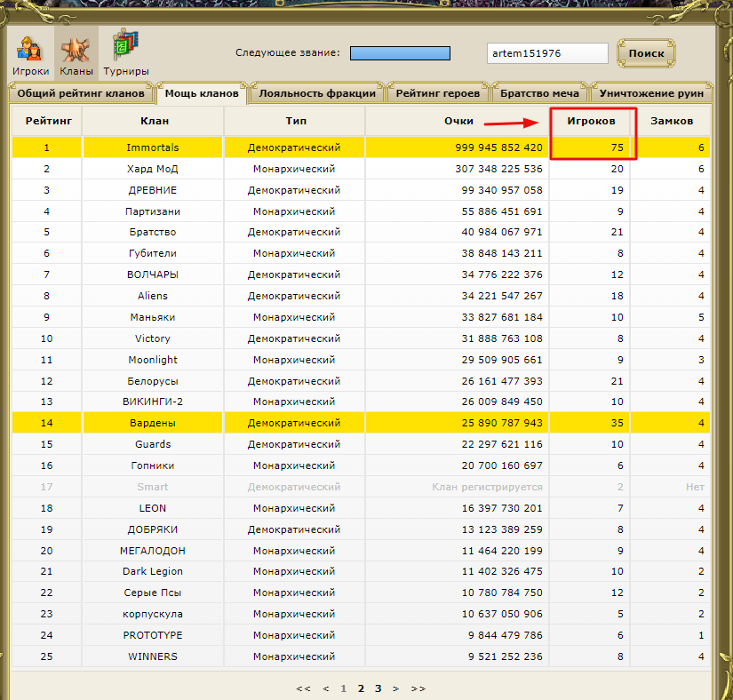
Task: Select the Братство clan name
Action: (x=153, y=232)
